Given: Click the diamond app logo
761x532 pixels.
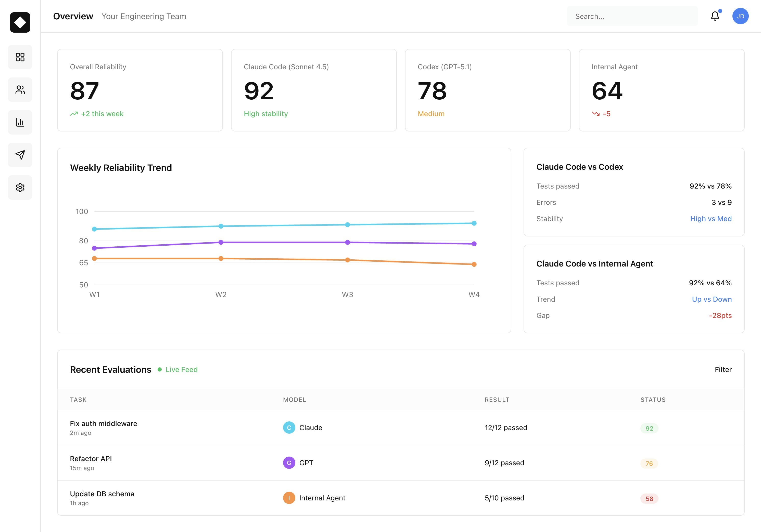Looking at the screenshot, I should (20, 22).
